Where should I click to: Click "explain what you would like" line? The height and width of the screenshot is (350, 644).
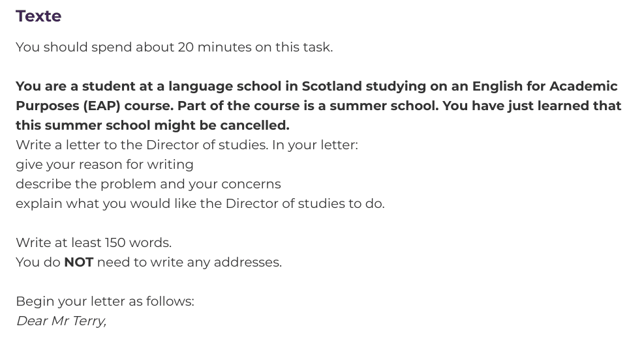200,203
